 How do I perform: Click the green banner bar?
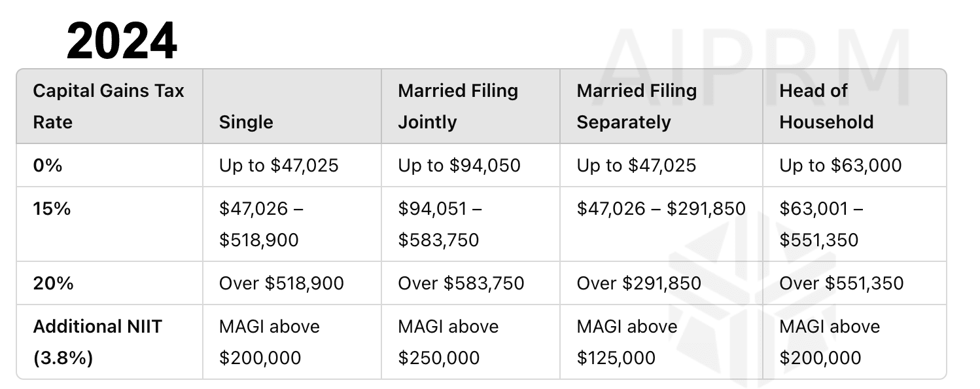click(x=386, y=42)
